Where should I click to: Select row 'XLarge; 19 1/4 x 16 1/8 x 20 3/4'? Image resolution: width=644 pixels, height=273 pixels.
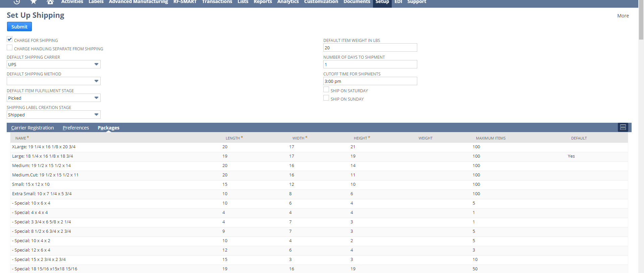319,147
